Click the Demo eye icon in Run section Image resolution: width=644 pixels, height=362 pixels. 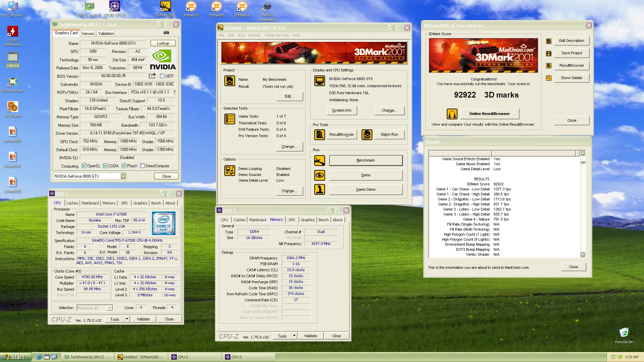click(319, 175)
